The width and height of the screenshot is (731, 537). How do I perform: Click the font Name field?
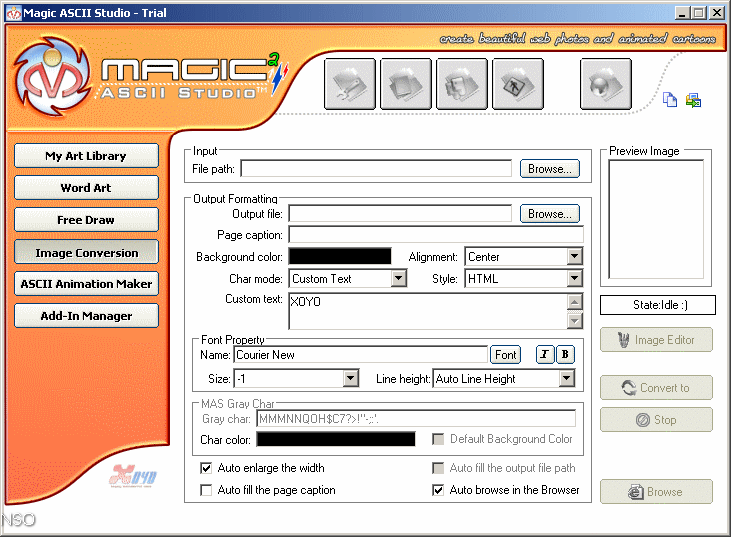point(360,355)
